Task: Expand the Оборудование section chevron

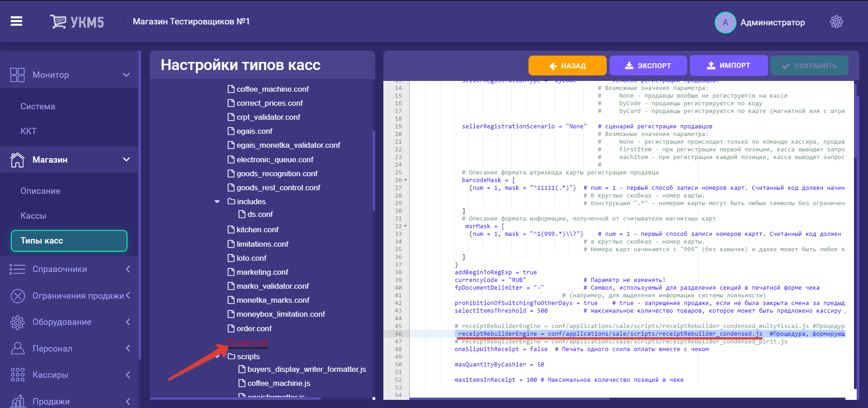Action: [x=128, y=322]
